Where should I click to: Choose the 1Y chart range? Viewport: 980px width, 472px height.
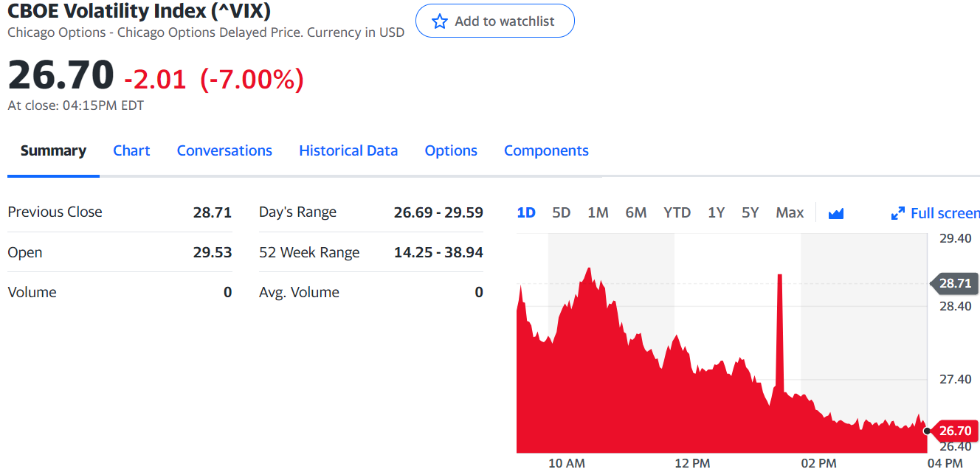(716, 212)
